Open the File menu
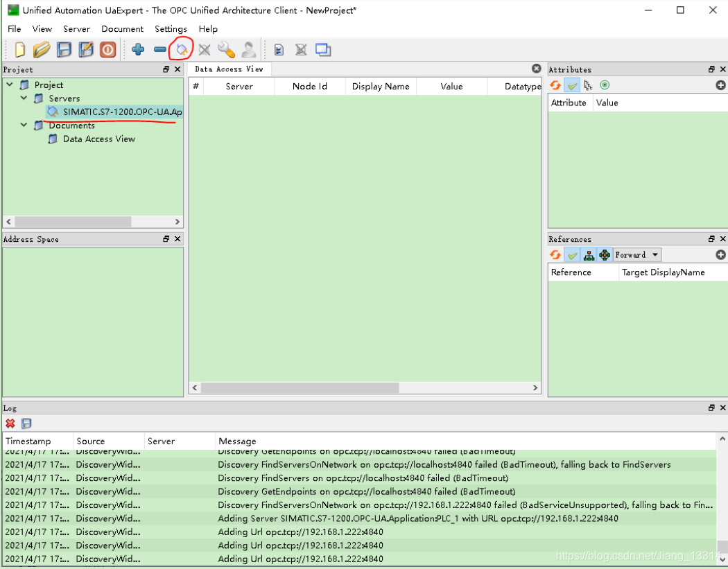Viewport: 728px width, 569px height. (15, 29)
